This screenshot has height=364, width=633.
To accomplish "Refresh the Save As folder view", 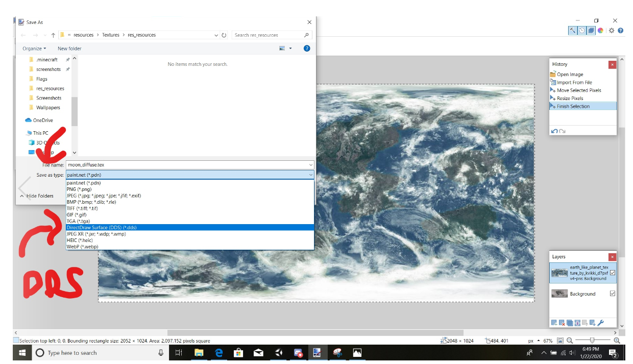I will (x=224, y=35).
